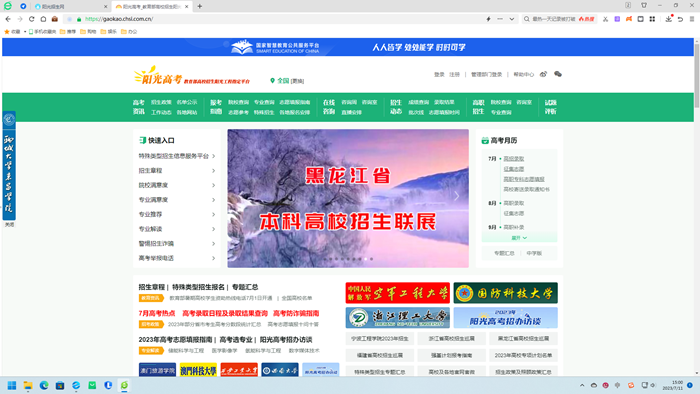The height and width of the screenshot is (394, 700).
Task: Expand the 高考月历 calendar list
Action: [x=519, y=238]
